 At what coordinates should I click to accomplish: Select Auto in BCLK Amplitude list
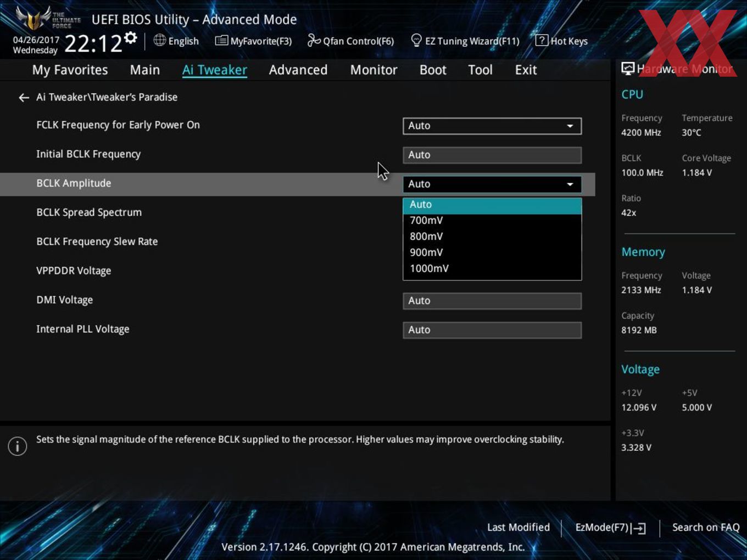[492, 205]
